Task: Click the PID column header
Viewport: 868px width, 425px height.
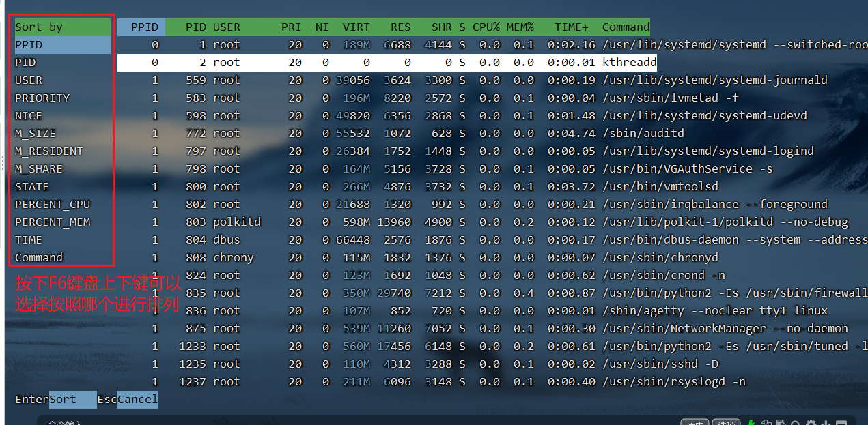Action: coord(196,27)
